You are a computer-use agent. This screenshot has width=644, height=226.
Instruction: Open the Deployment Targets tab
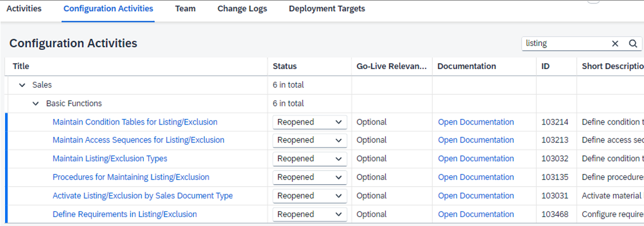327,8
